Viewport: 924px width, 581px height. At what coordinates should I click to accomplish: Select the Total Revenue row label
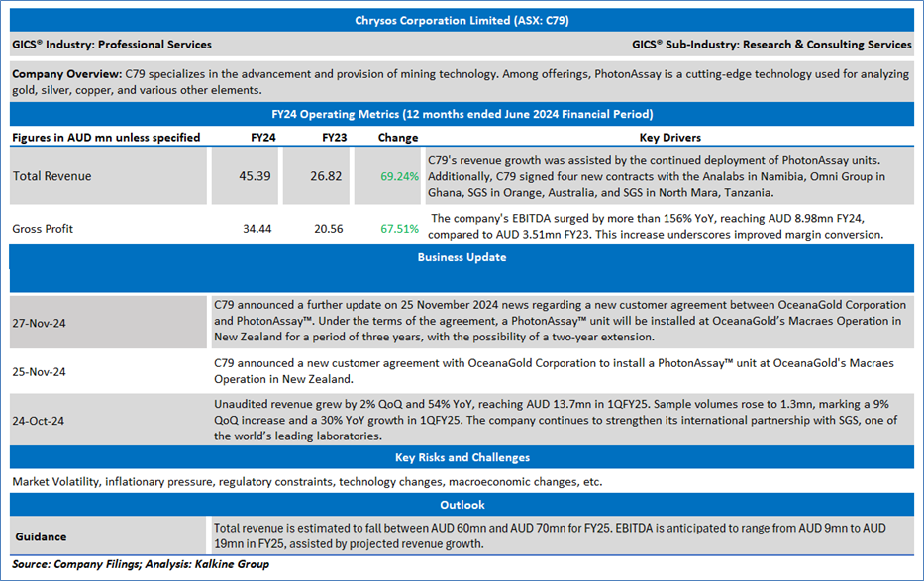pos(51,176)
